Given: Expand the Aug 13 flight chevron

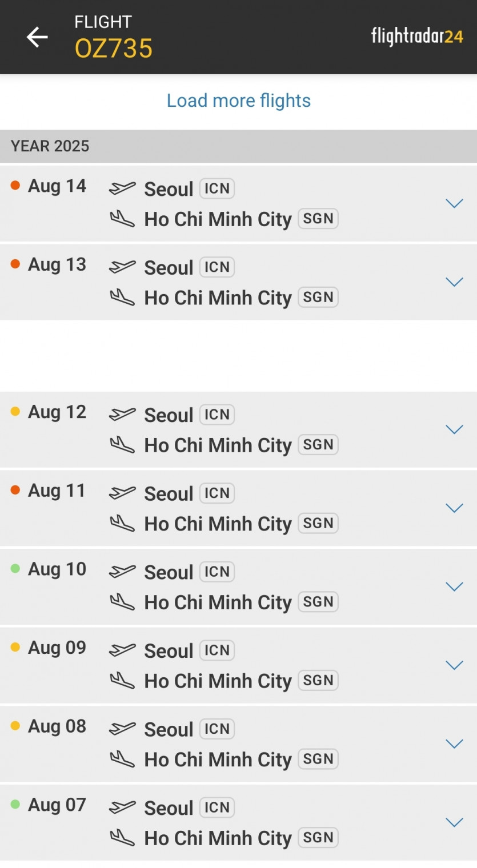Looking at the screenshot, I should point(454,282).
